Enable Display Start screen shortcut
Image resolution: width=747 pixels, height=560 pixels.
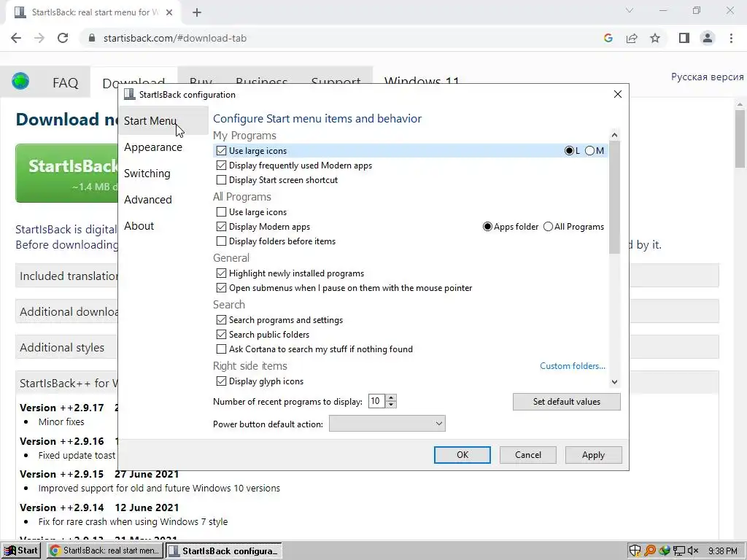[x=221, y=180]
